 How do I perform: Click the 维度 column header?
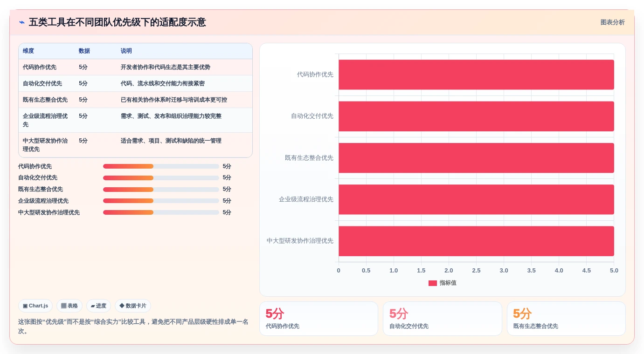point(28,51)
